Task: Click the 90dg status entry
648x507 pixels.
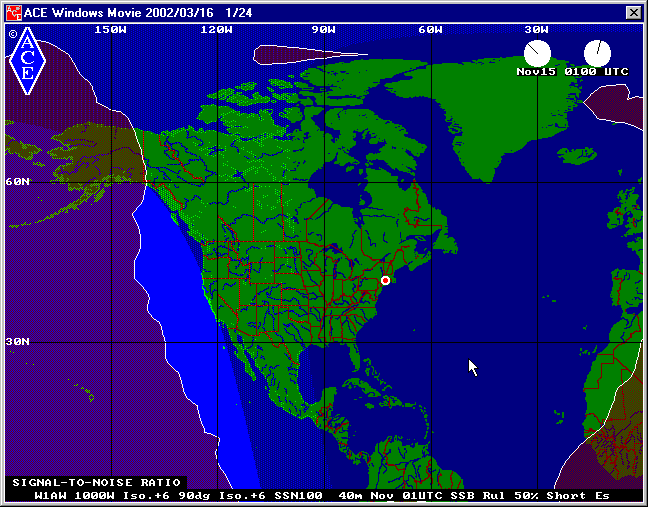Action: tap(194, 495)
